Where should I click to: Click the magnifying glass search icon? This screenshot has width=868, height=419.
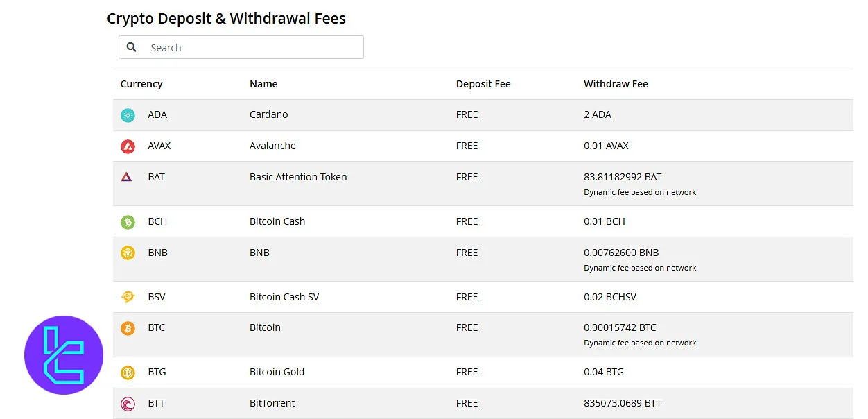pyautogui.click(x=132, y=48)
